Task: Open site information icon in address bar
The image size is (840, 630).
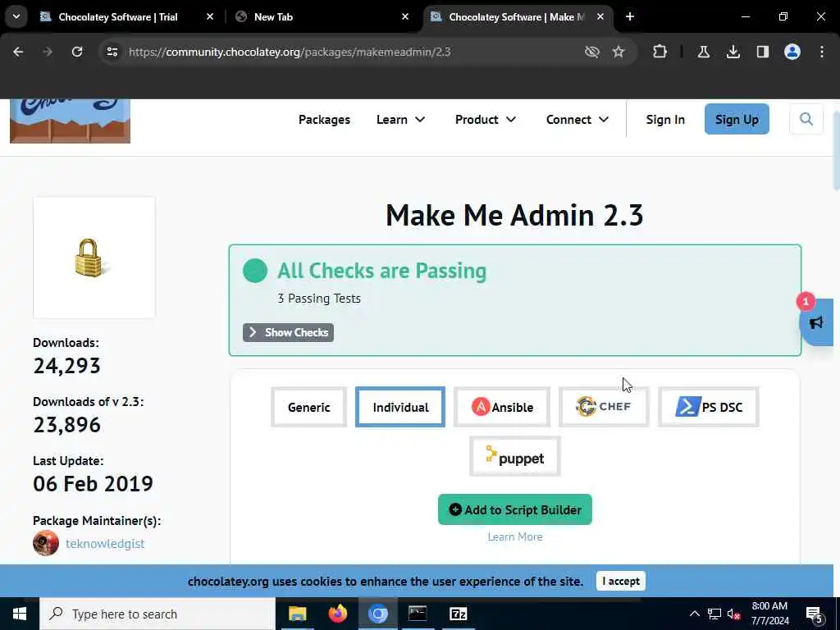Action: pyautogui.click(x=112, y=52)
